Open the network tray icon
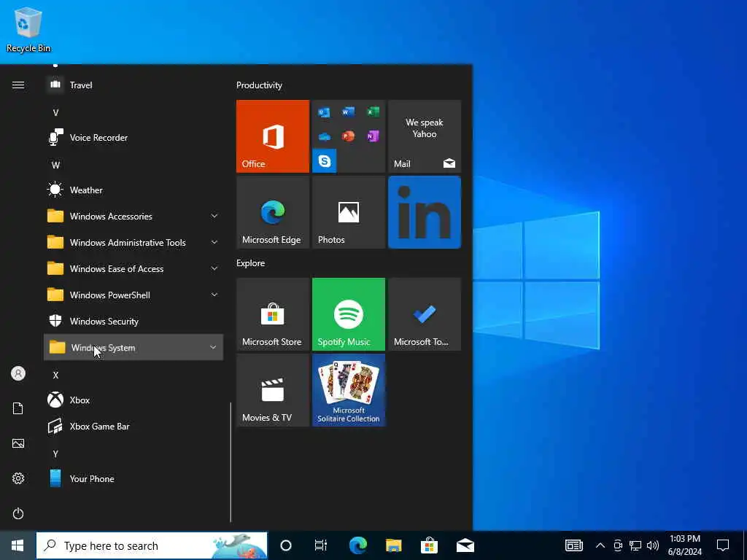The image size is (747, 560). coord(635,545)
